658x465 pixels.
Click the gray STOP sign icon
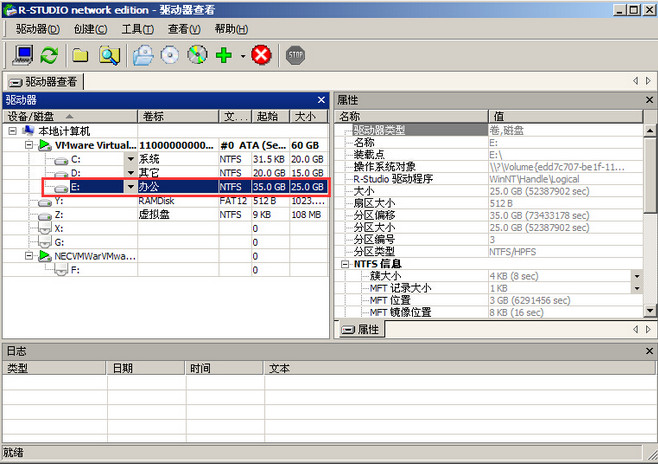coord(295,55)
